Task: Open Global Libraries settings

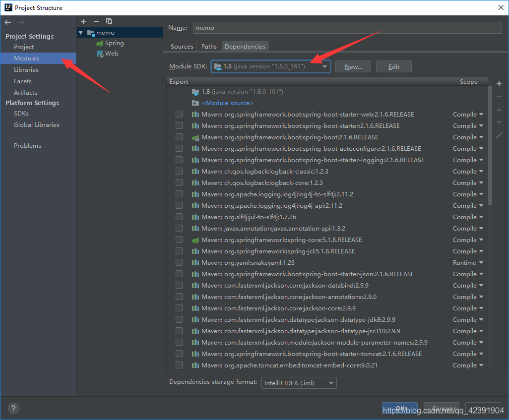Action: pos(37,124)
